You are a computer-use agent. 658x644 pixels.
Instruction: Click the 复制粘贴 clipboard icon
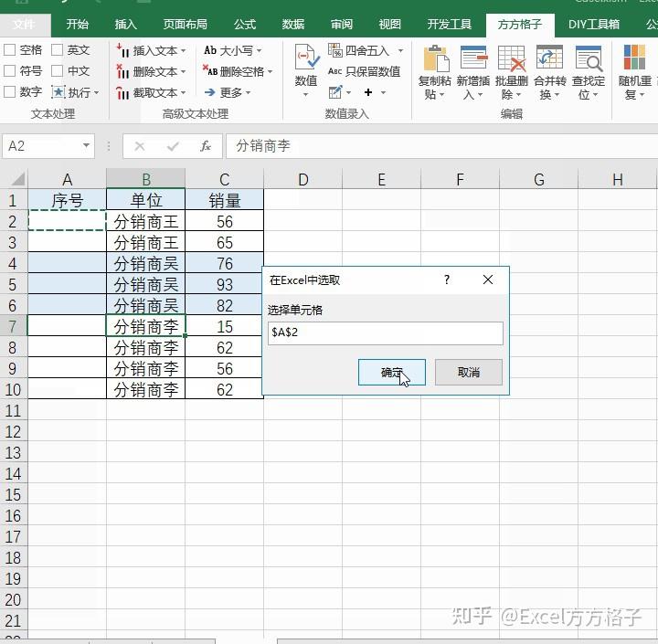pos(435,58)
